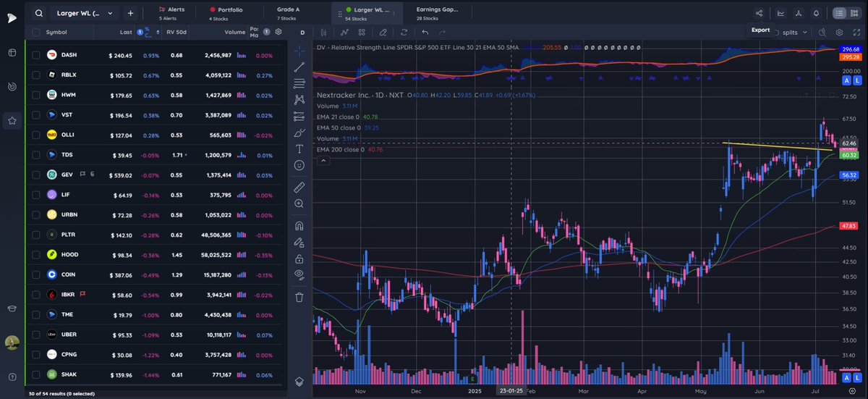Open the splits dropdown in chart toolbar
The width and height of the screenshot is (868, 399).
coord(795,32)
